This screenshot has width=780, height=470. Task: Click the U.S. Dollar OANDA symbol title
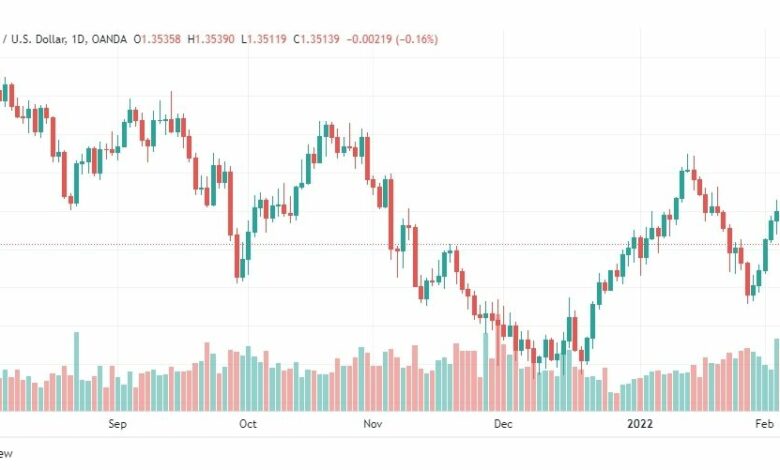click(x=64, y=39)
